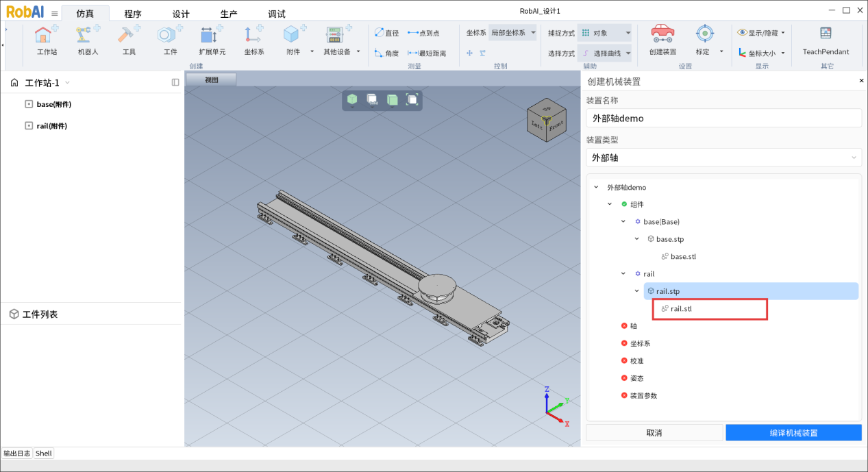Create a 坐标系 coordinate frame
Image resolution: width=868 pixels, height=472 pixels.
(253, 39)
